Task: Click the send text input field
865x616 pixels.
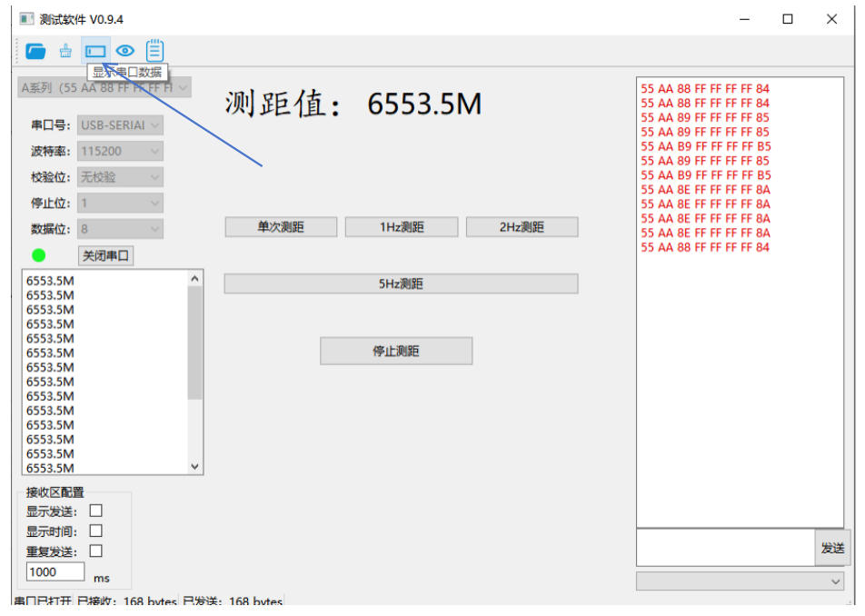Action: (x=725, y=548)
